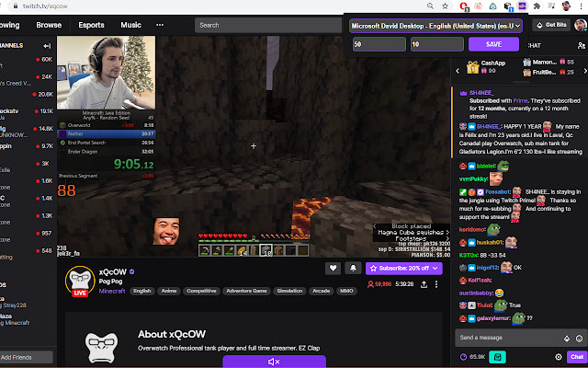Click the unfollow heart button
The image size is (588, 368).
(x=333, y=268)
